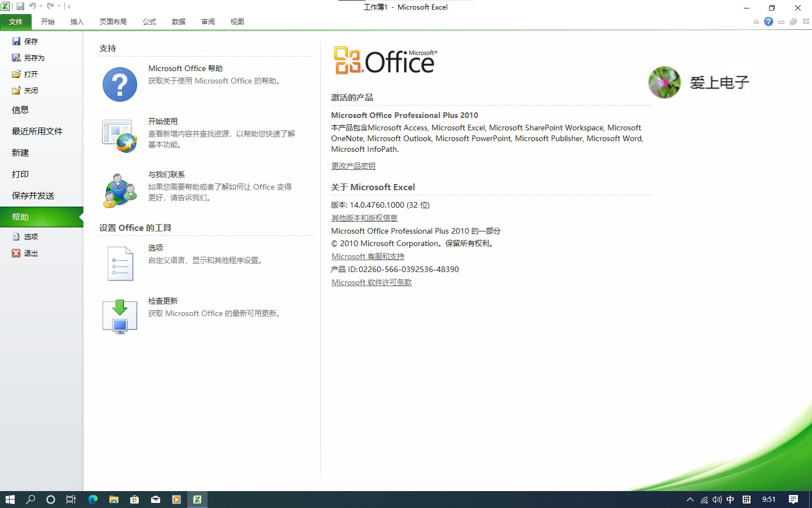Select 帮助 in the backstage menu
812x508 pixels.
click(42, 217)
